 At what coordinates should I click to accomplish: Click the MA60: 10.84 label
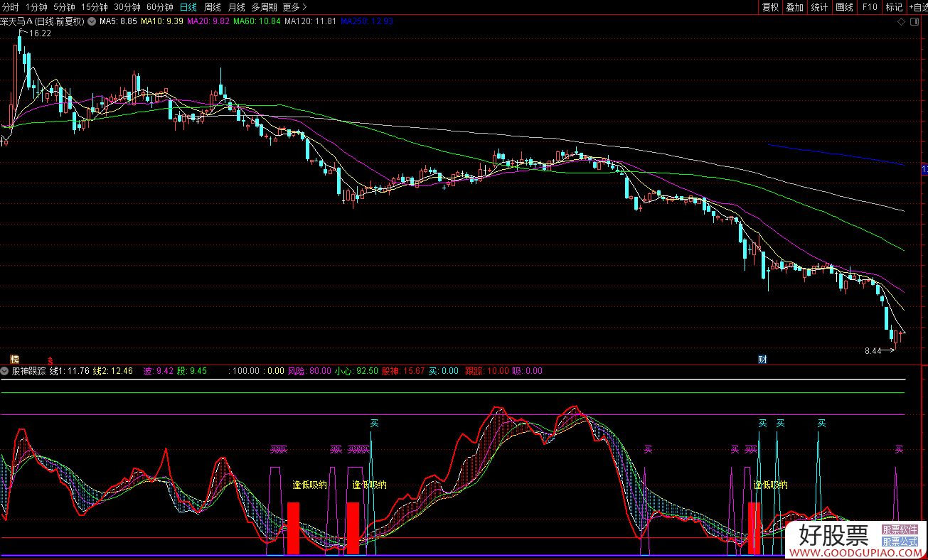tap(257, 21)
